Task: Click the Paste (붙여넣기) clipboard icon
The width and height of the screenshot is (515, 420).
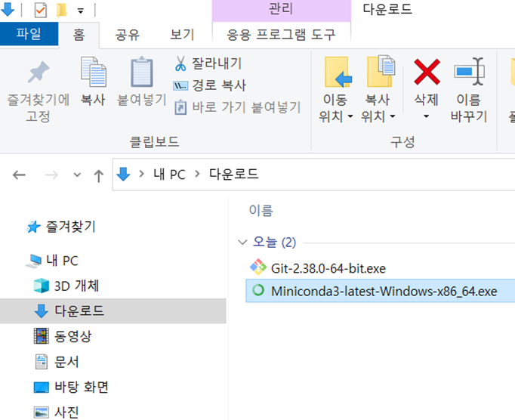Action: (141, 72)
